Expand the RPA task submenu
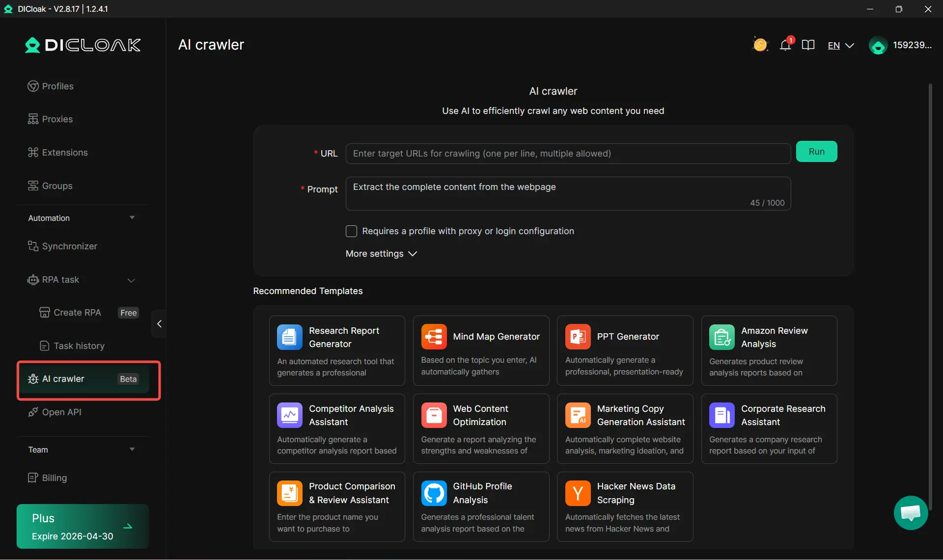The width and height of the screenshot is (943, 560). (x=131, y=280)
